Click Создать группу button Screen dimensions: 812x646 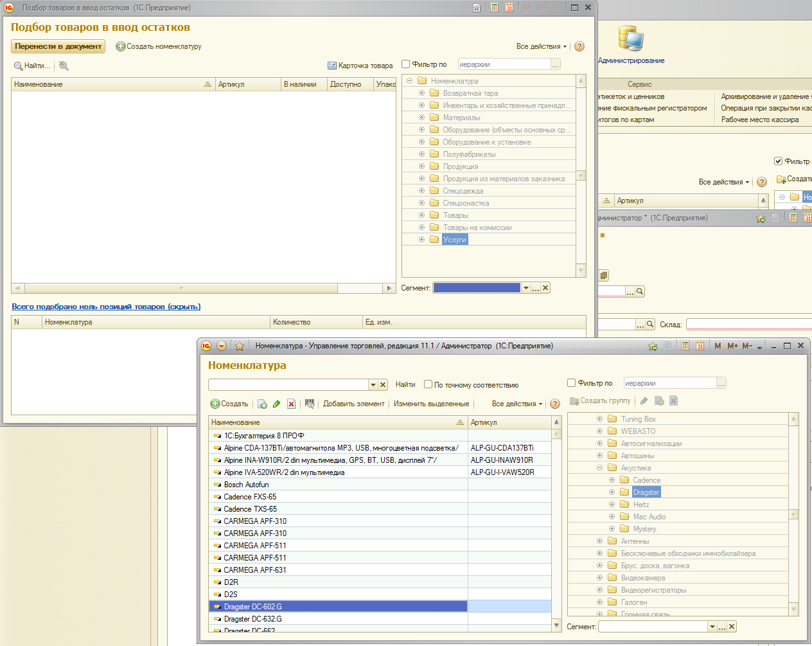pos(601,400)
